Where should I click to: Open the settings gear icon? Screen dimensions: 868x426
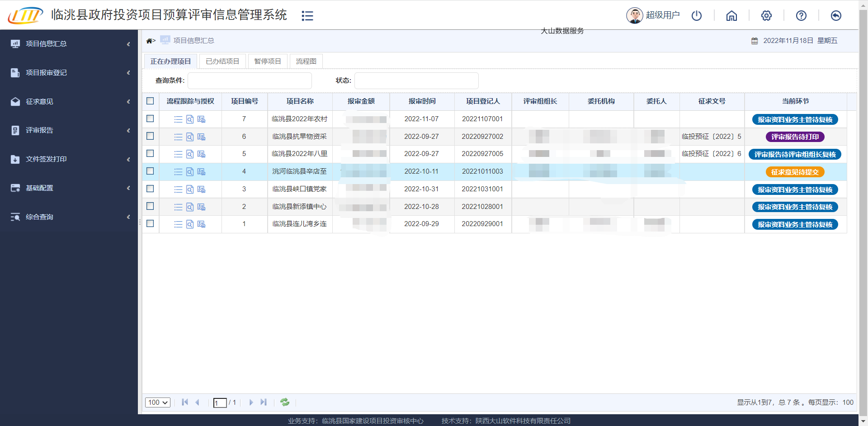(766, 15)
